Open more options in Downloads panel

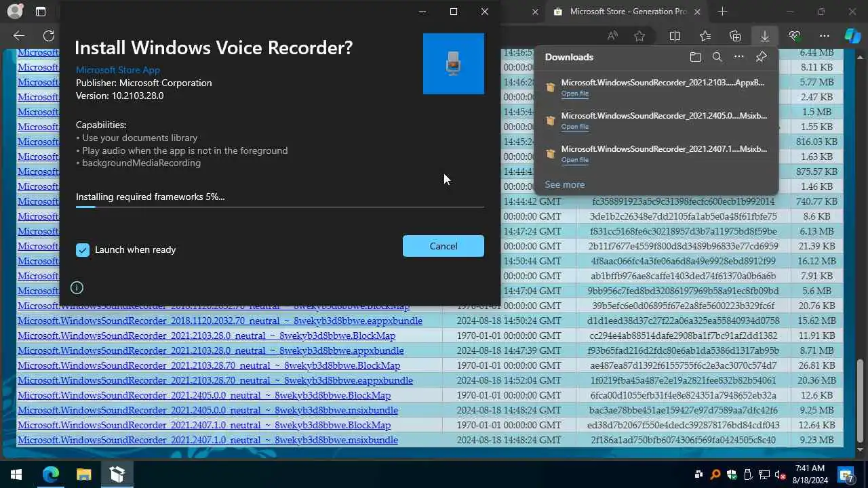click(x=739, y=57)
